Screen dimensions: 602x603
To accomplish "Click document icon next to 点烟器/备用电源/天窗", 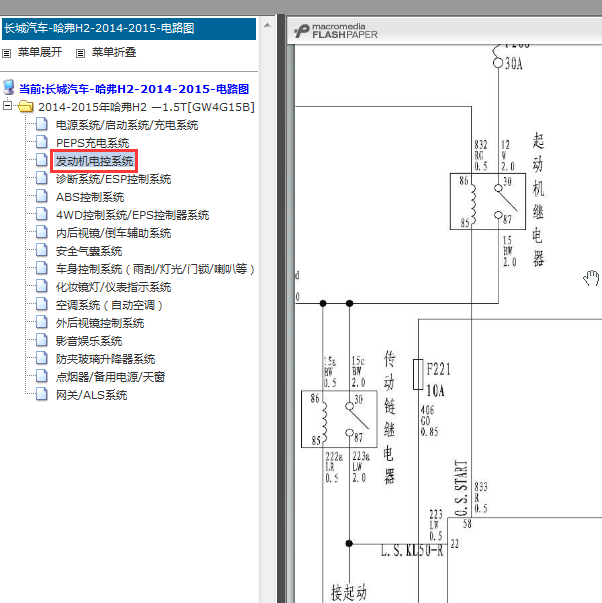I will 42,376.
